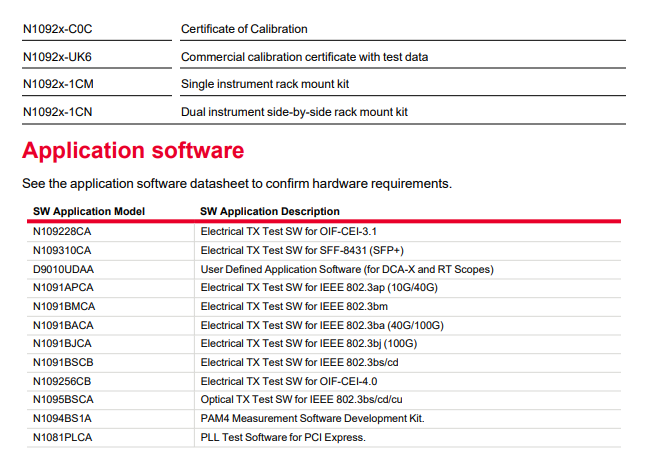Screen dimensions: 660x473
Task: Click the OIF-CEI-4.0 description row
Action: point(289,381)
